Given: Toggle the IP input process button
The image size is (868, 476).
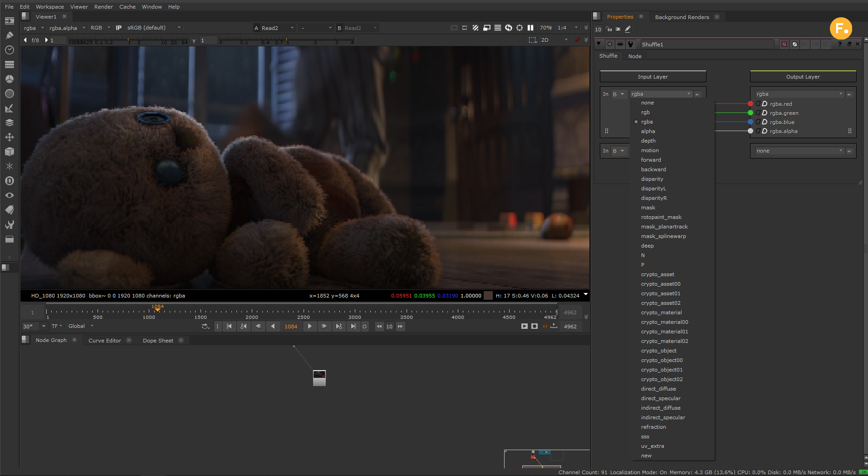Looking at the screenshot, I should 118,28.
